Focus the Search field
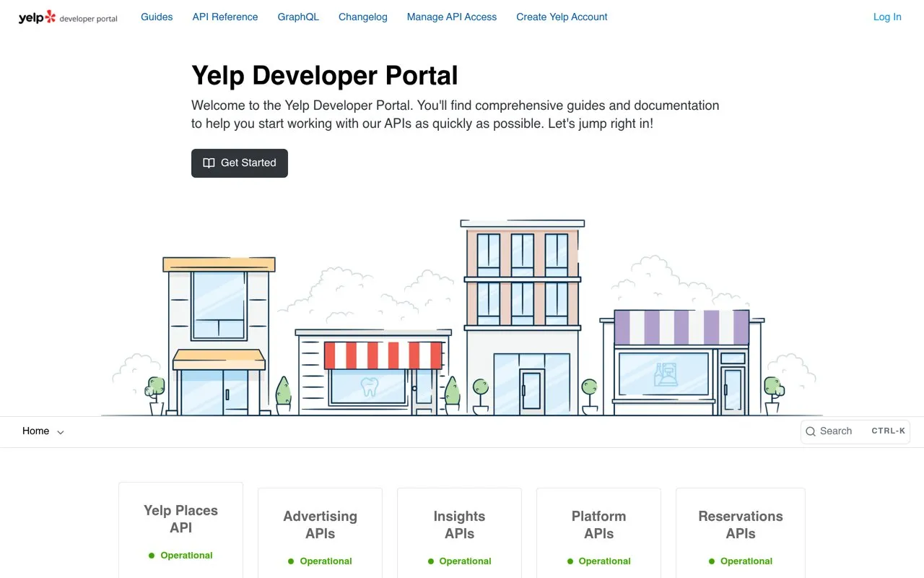The height and width of the screenshot is (578, 924). coord(855,431)
